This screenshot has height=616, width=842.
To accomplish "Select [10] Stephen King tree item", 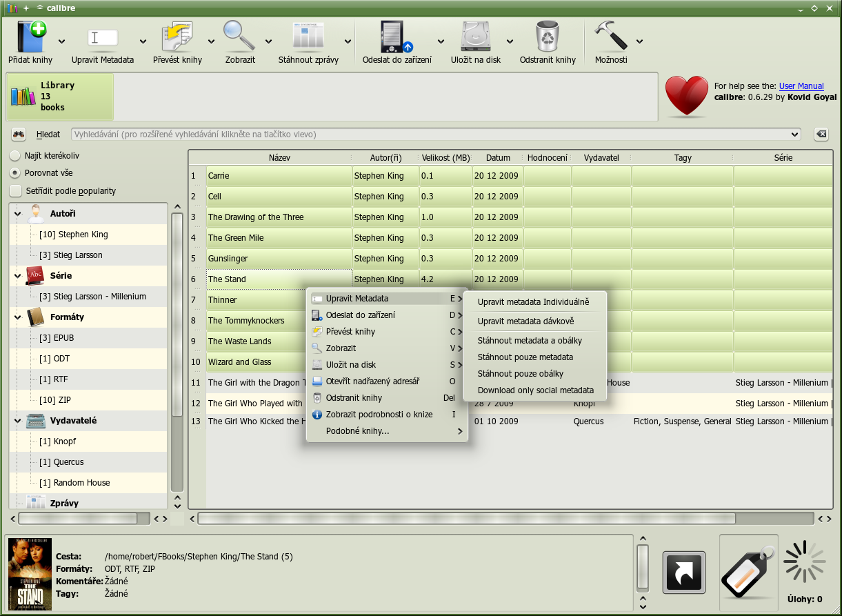I will (74, 235).
